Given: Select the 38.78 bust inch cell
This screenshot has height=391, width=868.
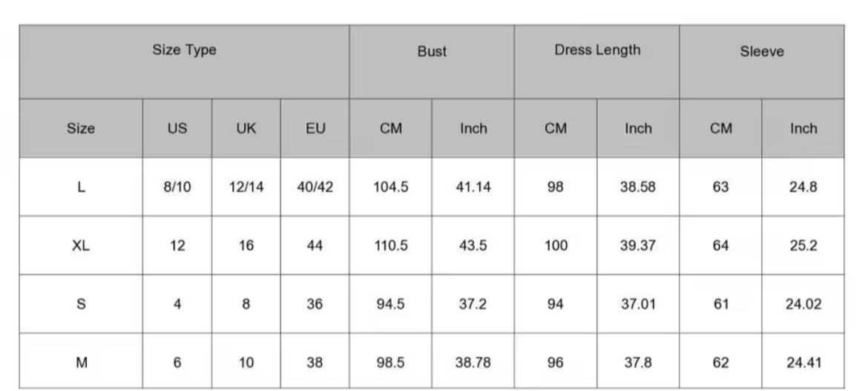Looking at the screenshot, I should click(x=473, y=363).
